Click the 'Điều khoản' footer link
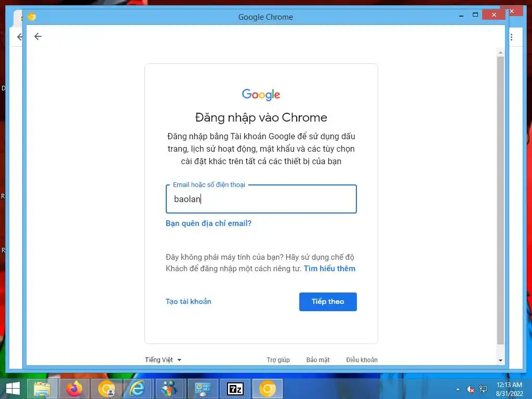The width and height of the screenshot is (532, 399). (x=362, y=360)
